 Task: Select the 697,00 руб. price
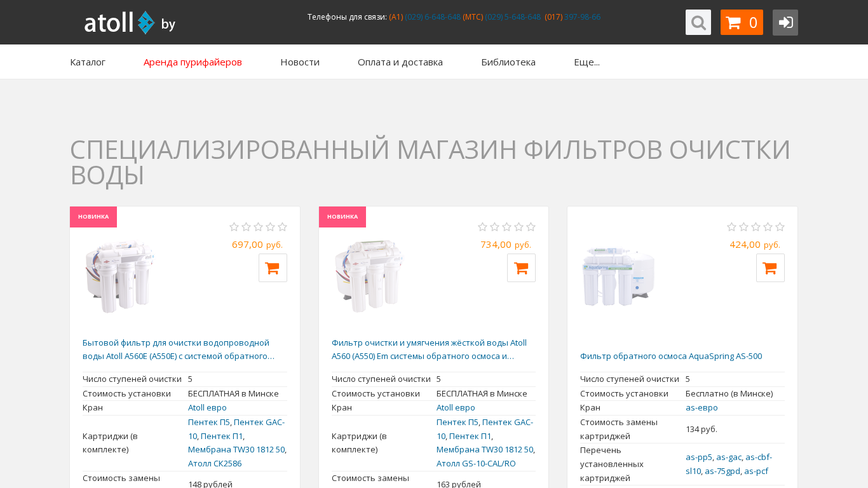click(257, 245)
